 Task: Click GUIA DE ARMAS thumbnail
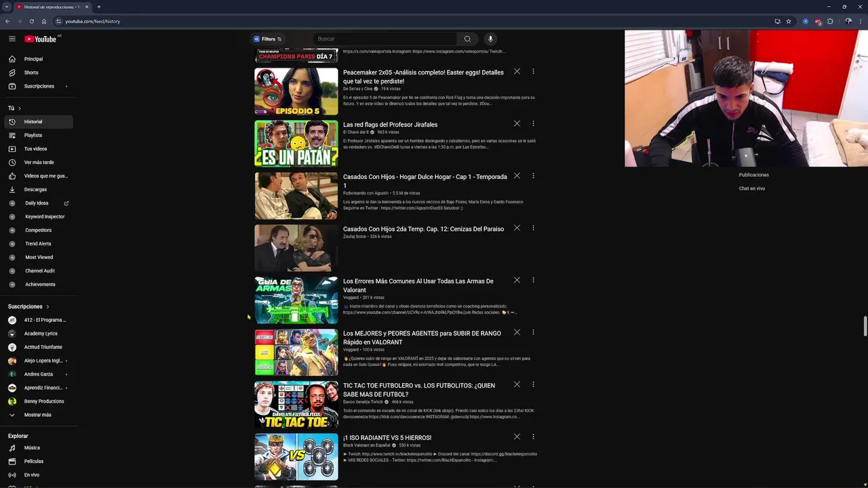(x=296, y=300)
